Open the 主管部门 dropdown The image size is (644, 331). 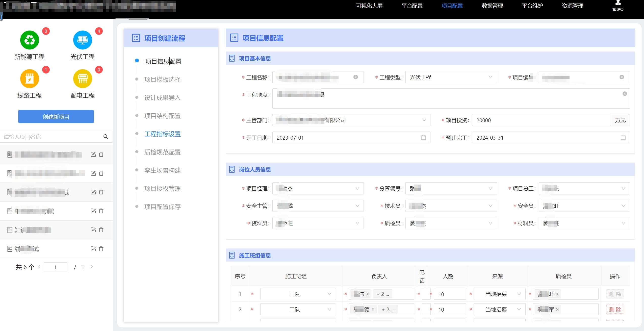click(351, 120)
